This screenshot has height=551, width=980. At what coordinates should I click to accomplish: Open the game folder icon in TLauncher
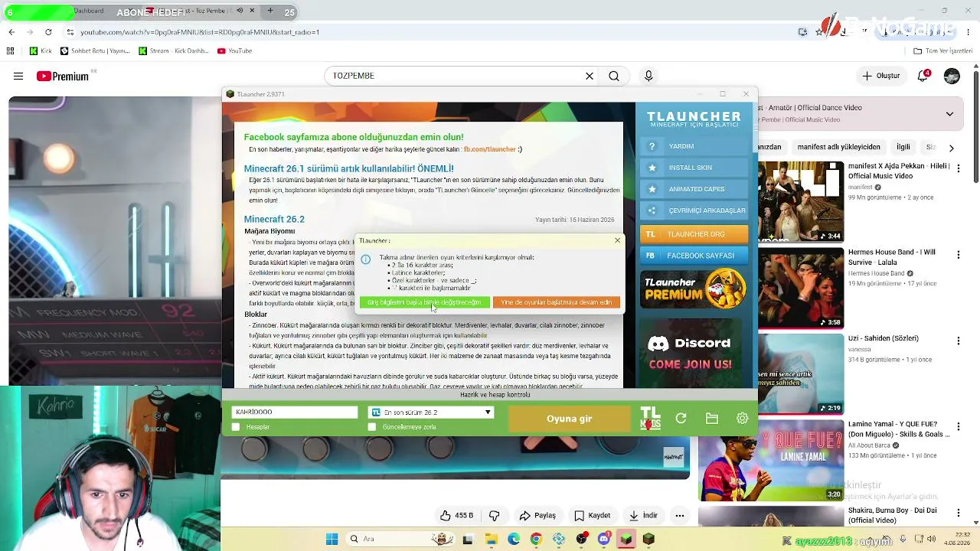(712, 419)
